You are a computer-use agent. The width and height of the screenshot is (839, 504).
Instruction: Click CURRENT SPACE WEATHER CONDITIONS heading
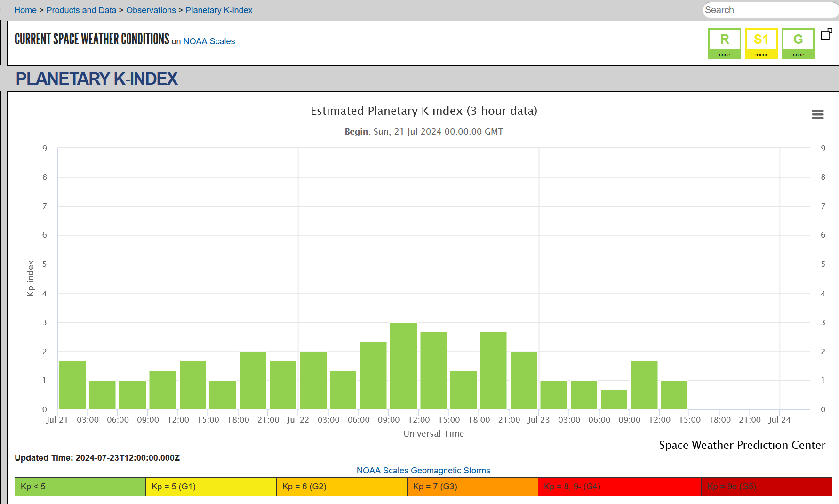pos(92,39)
